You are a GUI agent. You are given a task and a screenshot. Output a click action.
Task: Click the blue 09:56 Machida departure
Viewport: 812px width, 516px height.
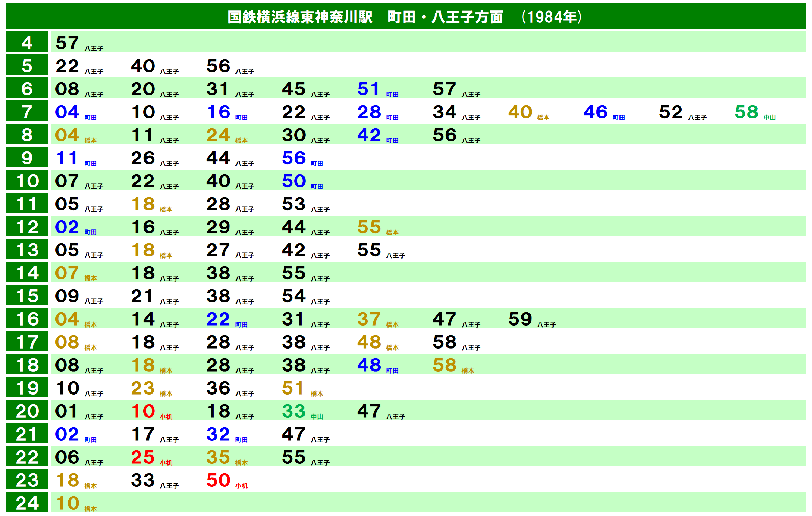click(294, 158)
